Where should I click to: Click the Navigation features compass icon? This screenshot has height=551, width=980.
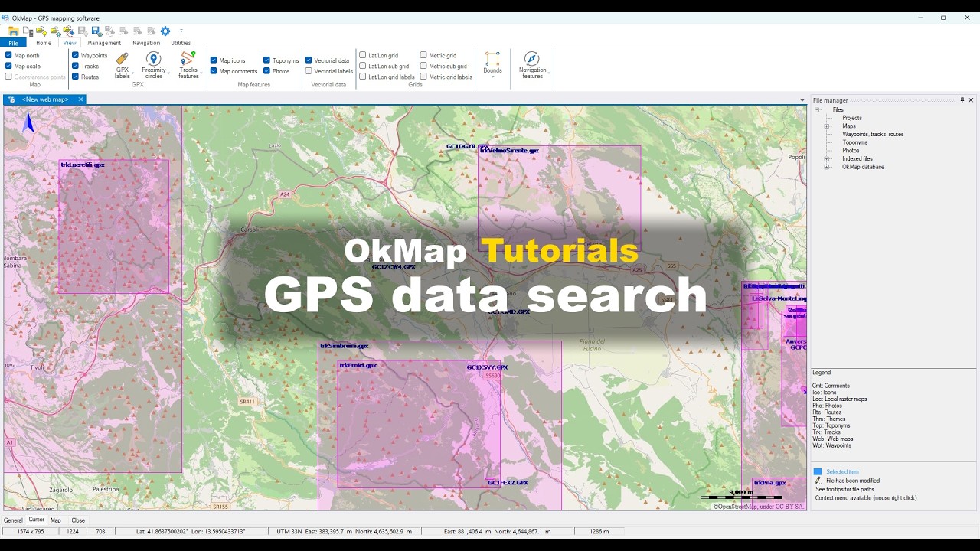click(x=532, y=59)
